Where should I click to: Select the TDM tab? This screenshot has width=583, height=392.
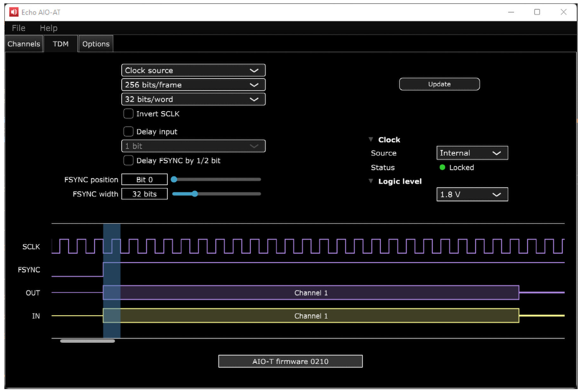[x=60, y=44]
